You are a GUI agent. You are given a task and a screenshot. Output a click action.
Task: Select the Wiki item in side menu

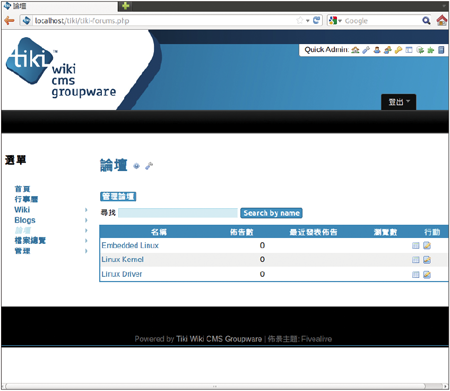22,210
